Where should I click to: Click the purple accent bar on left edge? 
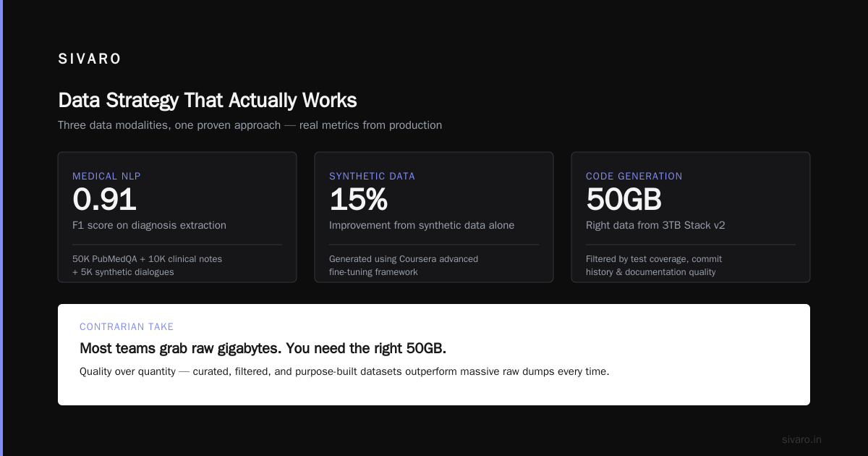point(1,228)
